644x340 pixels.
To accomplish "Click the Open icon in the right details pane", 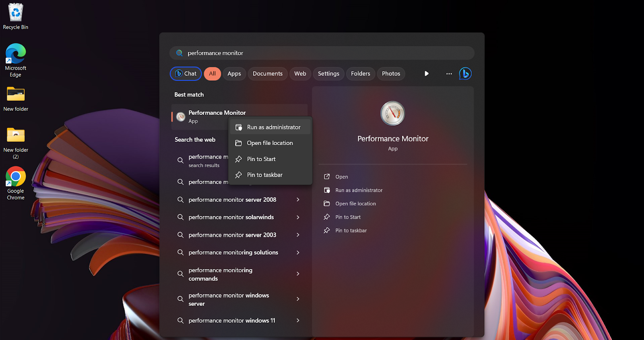I will coord(327,177).
